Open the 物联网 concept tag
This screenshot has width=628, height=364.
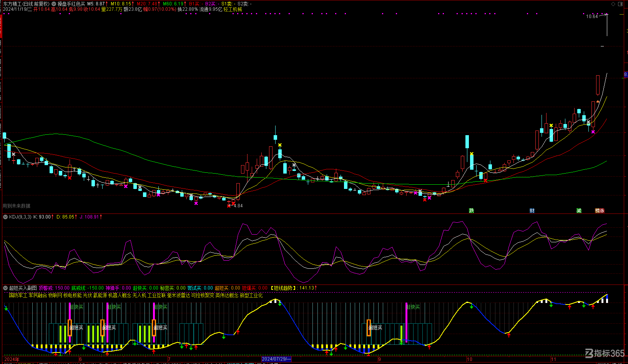click(55, 295)
